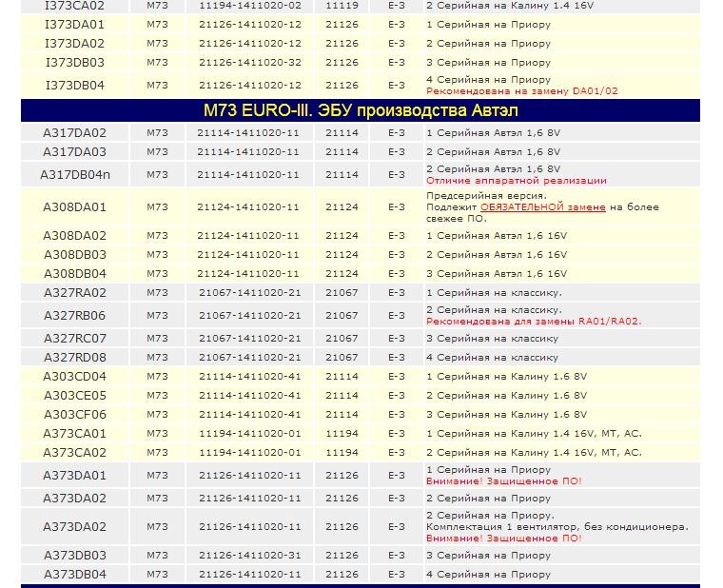Select firmware name A303CD04

coord(75,377)
